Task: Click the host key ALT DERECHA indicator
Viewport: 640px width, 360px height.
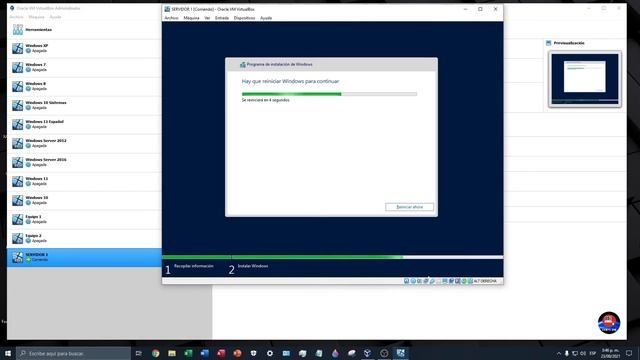Action: point(485,281)
